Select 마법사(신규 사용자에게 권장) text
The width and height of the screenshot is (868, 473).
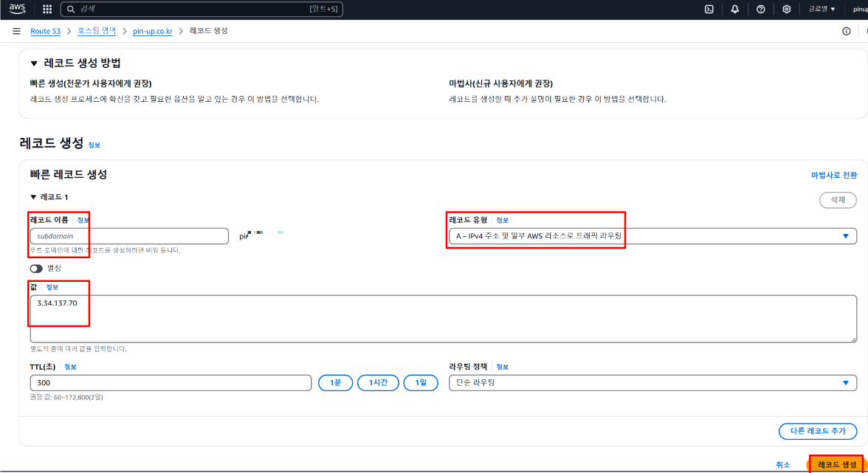[501, 83]
